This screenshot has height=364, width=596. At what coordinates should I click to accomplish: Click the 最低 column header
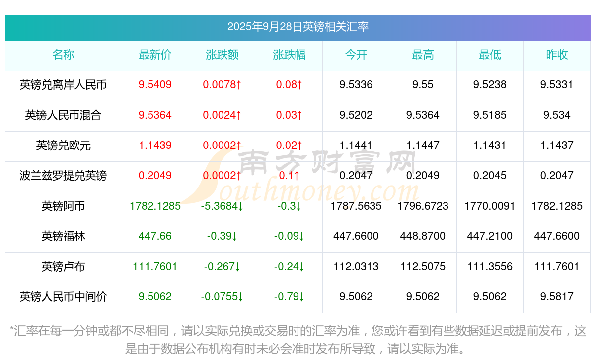[x=490, y=55]
